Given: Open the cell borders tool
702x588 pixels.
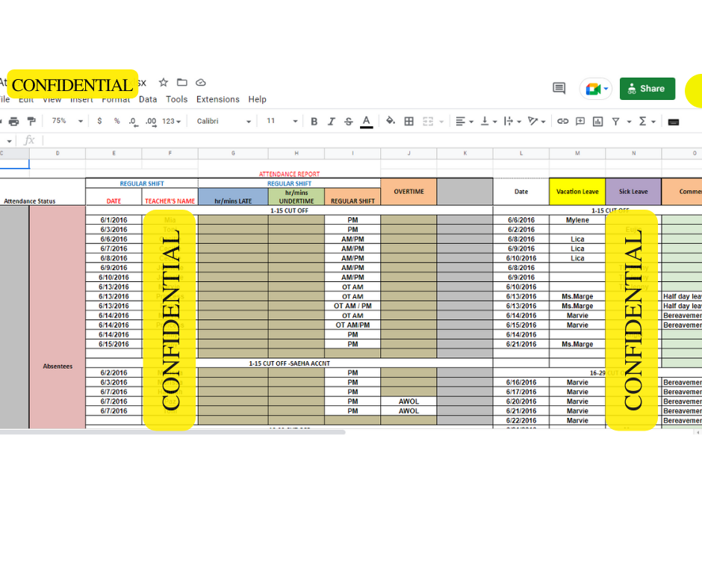Looking at the screenshot, I should point(409,122).
